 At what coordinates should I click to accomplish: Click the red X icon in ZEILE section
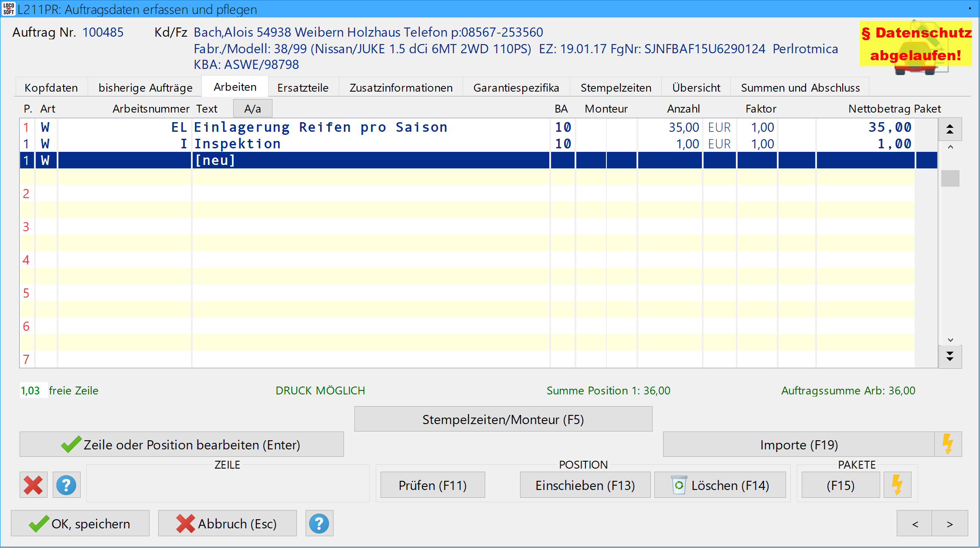pyautogui.click(x=33, y=485)
